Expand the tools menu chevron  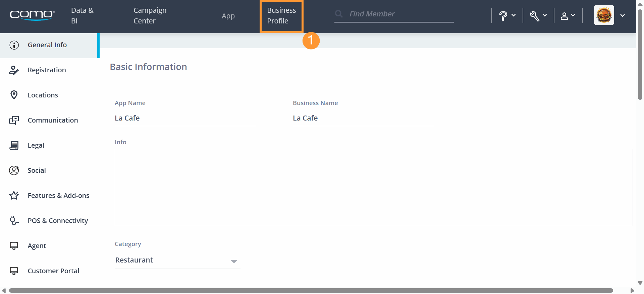tap(545, 15)
